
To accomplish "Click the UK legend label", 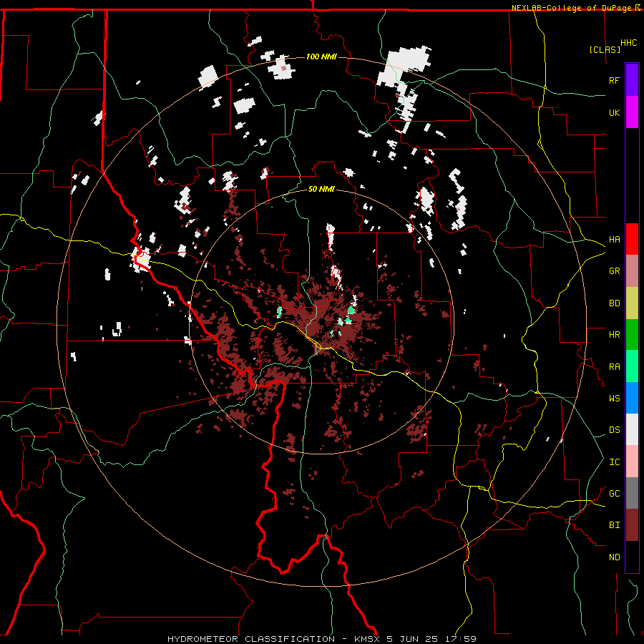I will pyautogui.click(x=614, y=112).
